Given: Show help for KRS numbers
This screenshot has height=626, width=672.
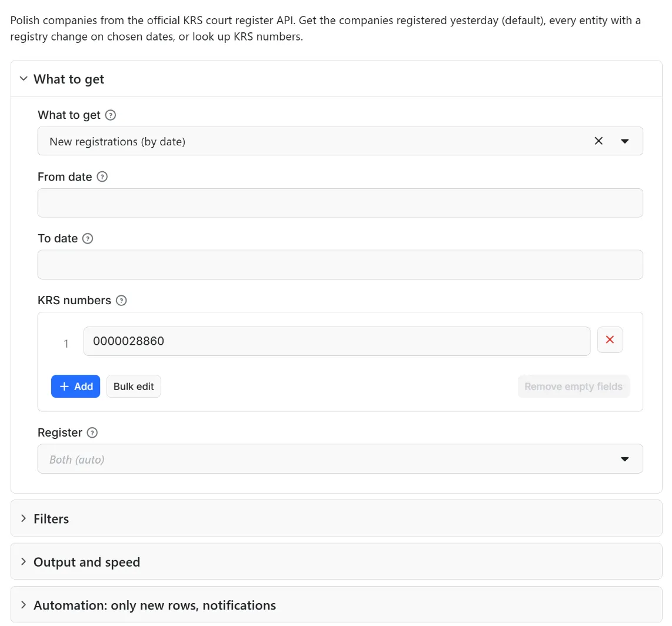Looking at the screenshot, I should (x=121, y=301).
